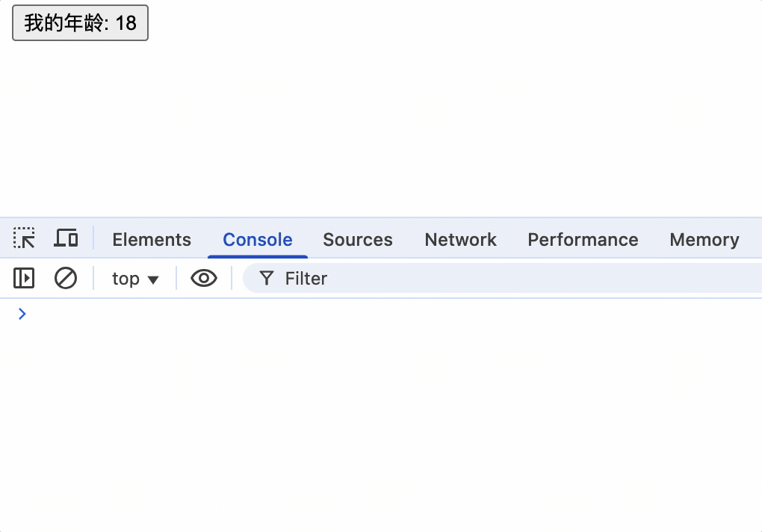
Task: Open the Sources tab
Action: click(x=358, y=240)
